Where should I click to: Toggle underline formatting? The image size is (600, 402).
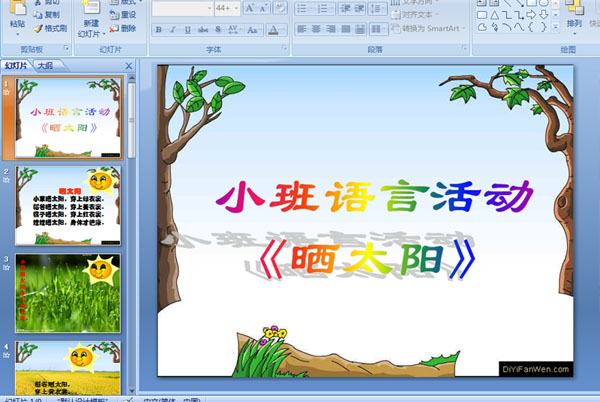188,30
